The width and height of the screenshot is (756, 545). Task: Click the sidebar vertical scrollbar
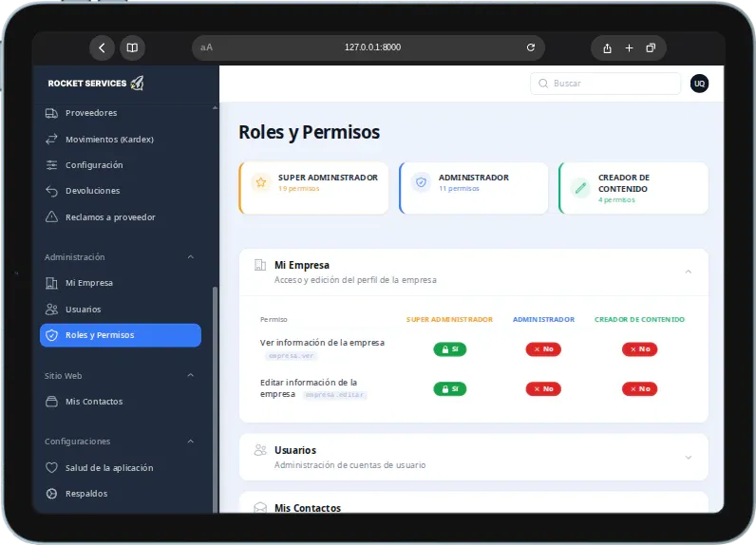(215, 399)
